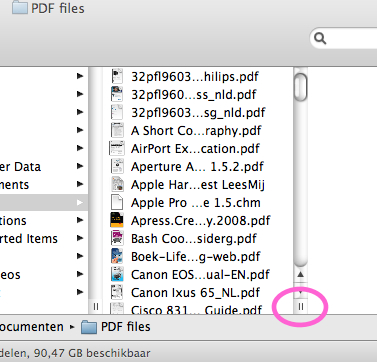The width and height of the screenshot is (377, 362).
Task: Expand the folder ending in 'eos'
Action: pyautogui.click(x=80, y=274)
